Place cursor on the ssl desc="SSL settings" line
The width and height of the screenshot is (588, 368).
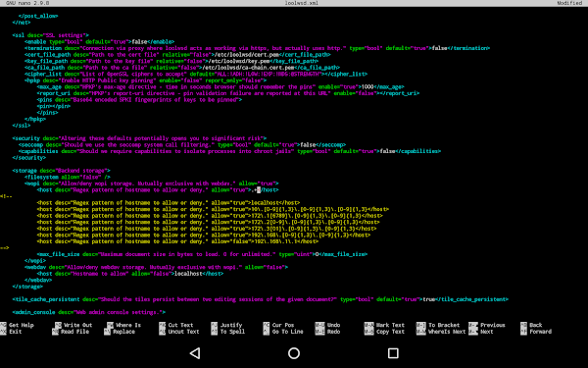point(50,35)
